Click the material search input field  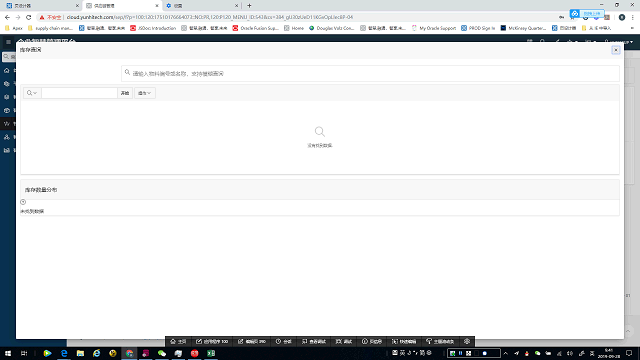[x=370, y=73]
